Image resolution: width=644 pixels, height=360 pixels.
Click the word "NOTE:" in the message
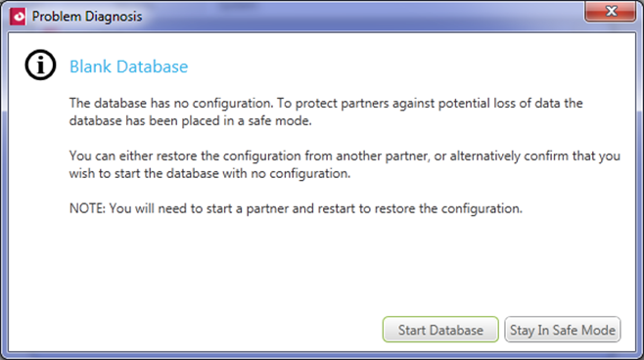point(87,208)
